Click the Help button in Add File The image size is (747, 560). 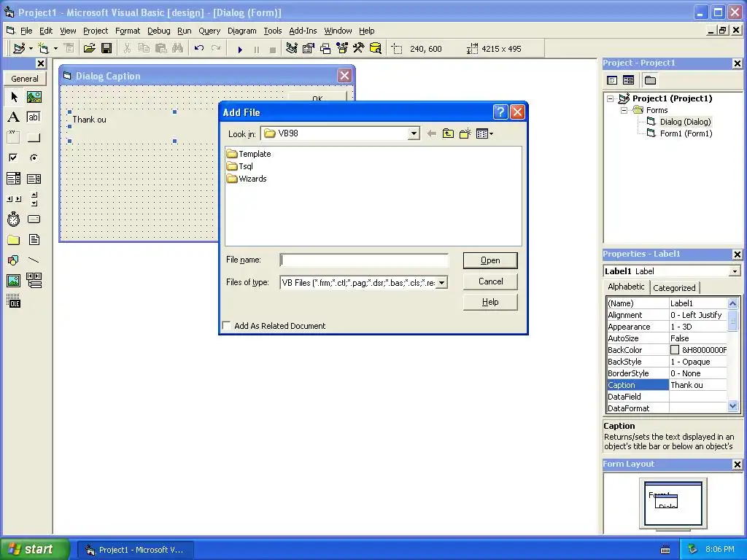[x=490, y=302]
